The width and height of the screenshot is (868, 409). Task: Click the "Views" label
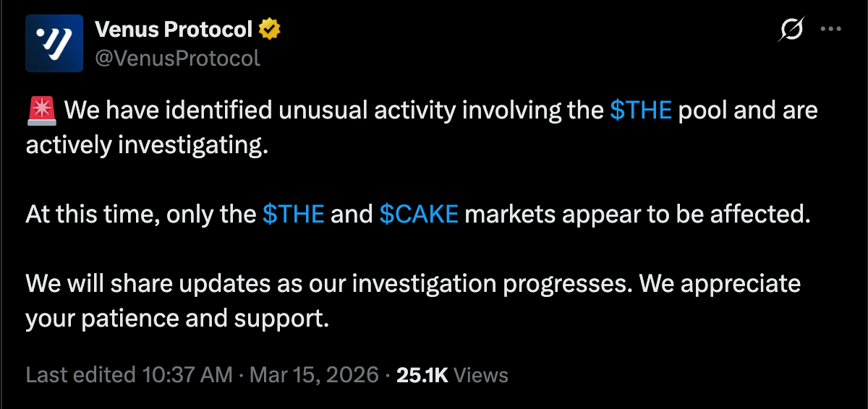click(482, 375)
